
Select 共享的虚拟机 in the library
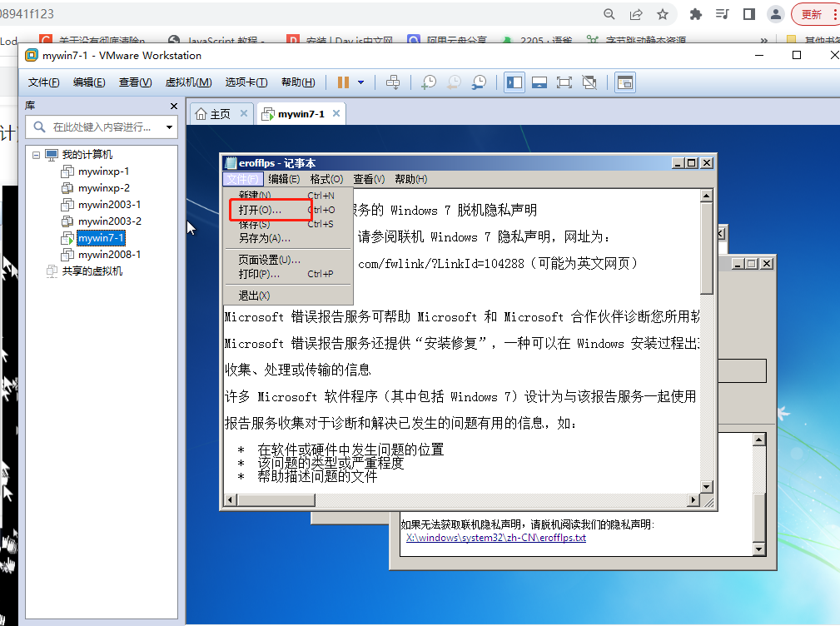point(92,271)
